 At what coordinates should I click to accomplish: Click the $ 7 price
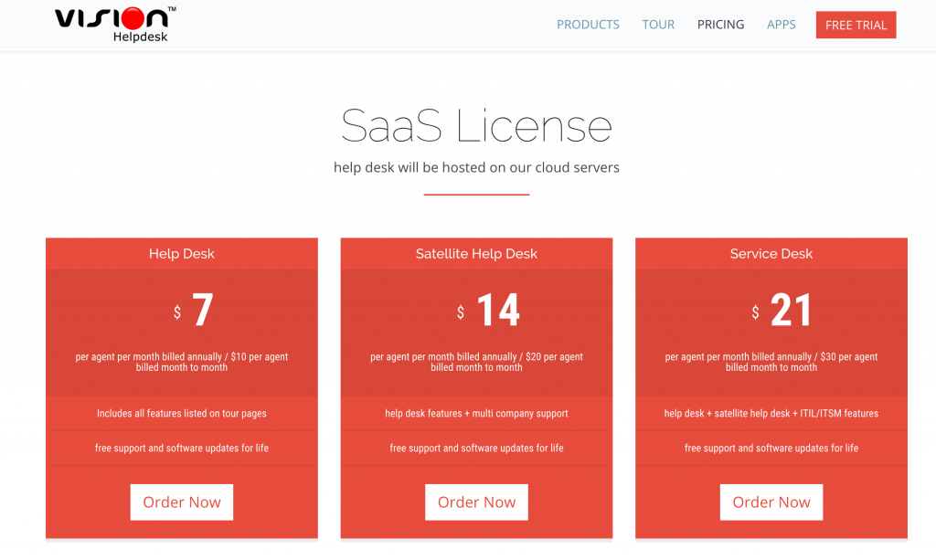click(x=194, y=310)
